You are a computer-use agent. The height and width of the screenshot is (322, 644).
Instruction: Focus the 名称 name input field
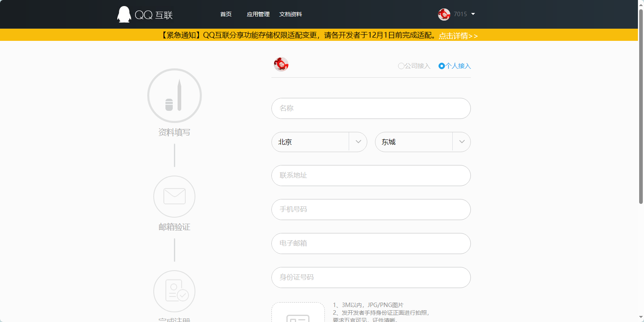371,108
